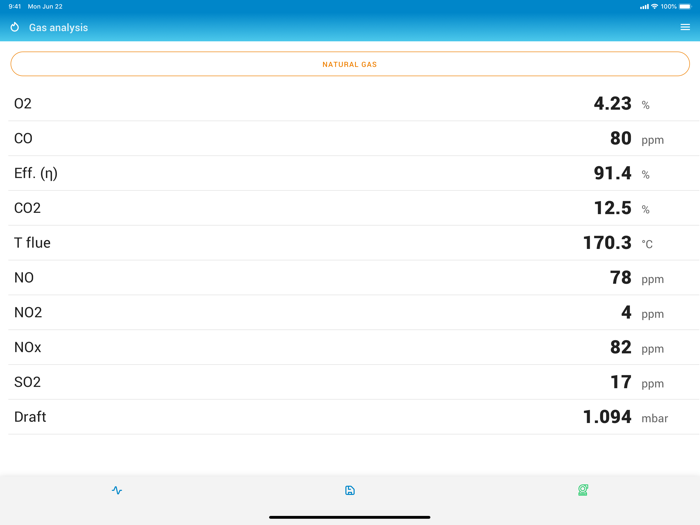Save the measurement with the disk icon
Screen dimensions: 700x525
[350, 490]
